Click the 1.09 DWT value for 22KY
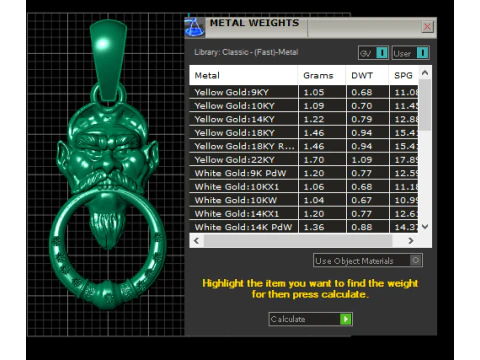This screenshot has height=360, width=480. tap(362, 160)
